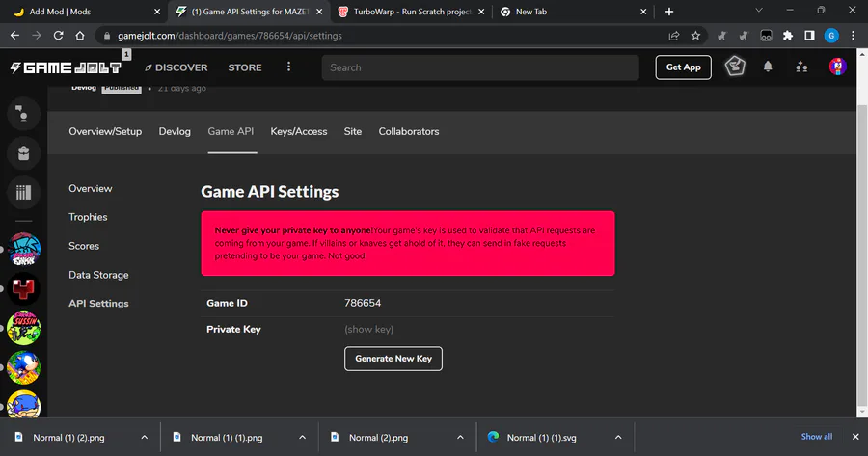Reload the current page

click(58, 36)
